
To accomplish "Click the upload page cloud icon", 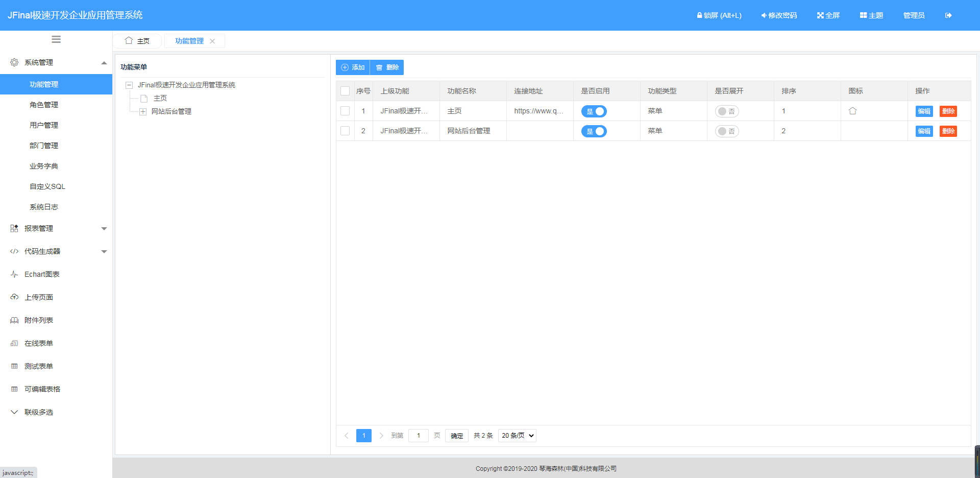I will tap(14, 297).
